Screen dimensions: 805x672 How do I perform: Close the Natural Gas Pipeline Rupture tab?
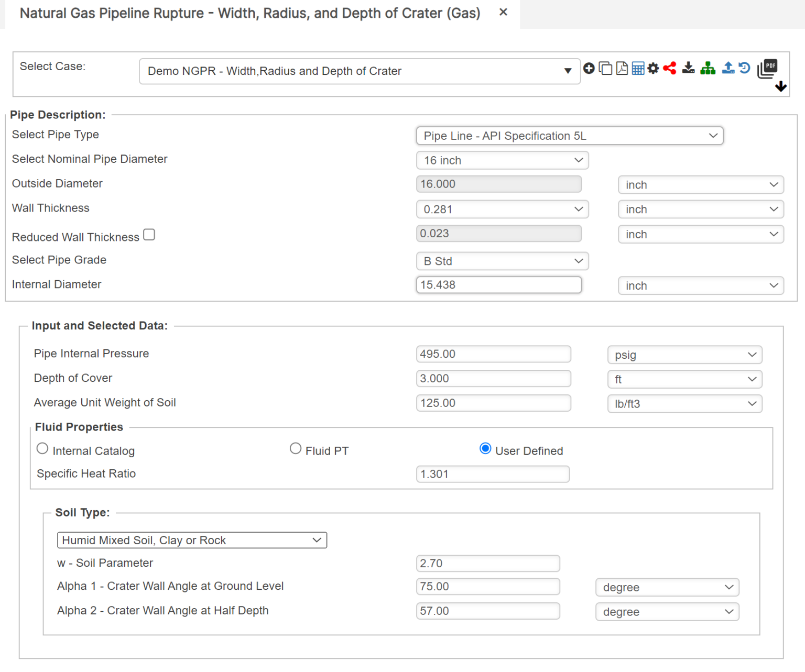[503, 12]
